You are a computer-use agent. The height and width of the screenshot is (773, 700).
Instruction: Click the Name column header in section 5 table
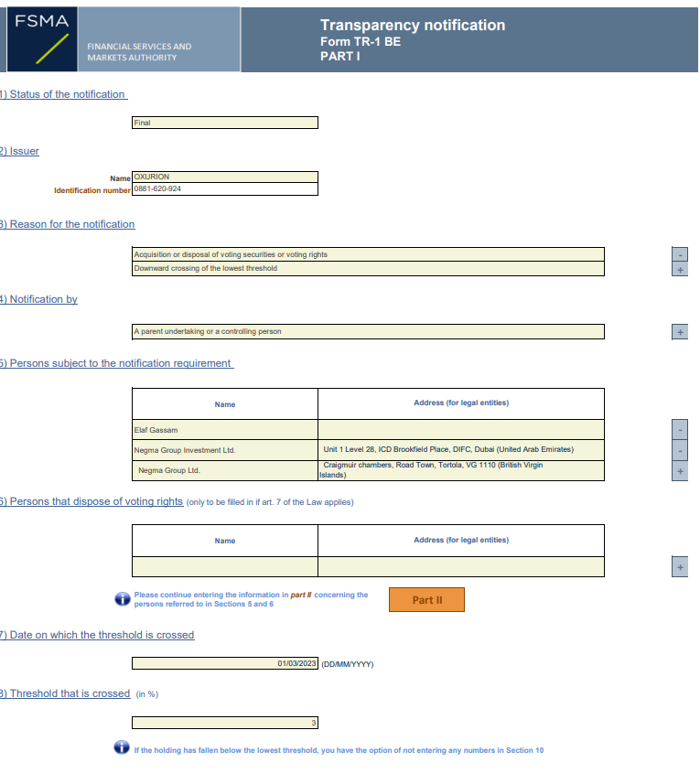(225, 404)
